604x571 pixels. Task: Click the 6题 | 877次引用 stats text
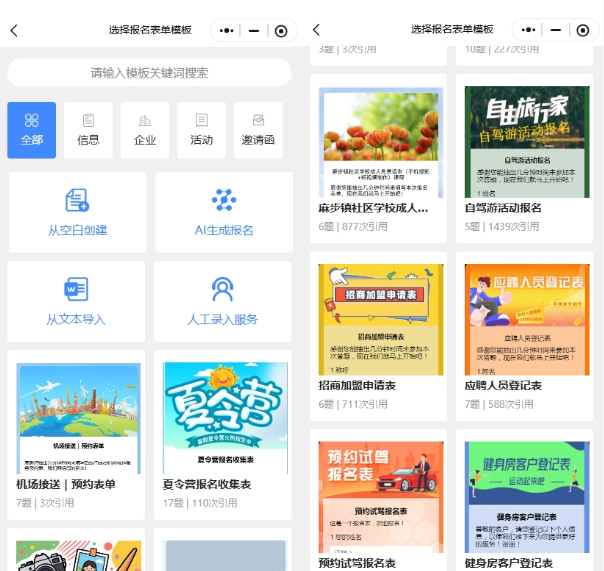[353, 227]
